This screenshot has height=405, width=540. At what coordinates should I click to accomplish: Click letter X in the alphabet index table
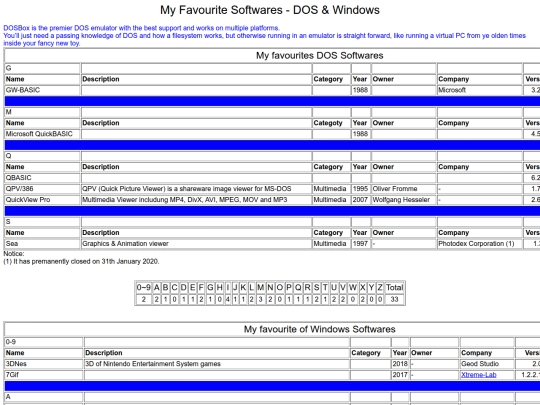point(363,288)
